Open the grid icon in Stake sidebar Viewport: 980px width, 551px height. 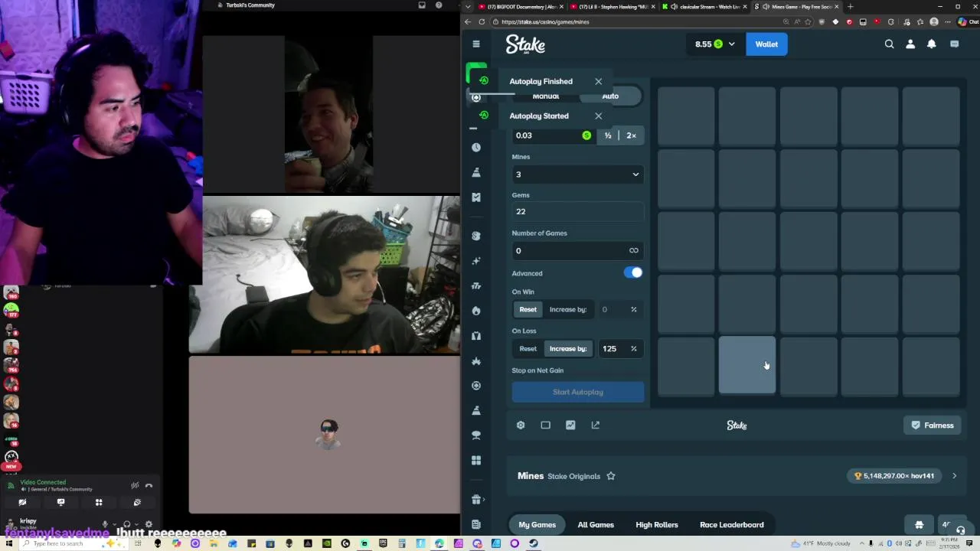476,460
